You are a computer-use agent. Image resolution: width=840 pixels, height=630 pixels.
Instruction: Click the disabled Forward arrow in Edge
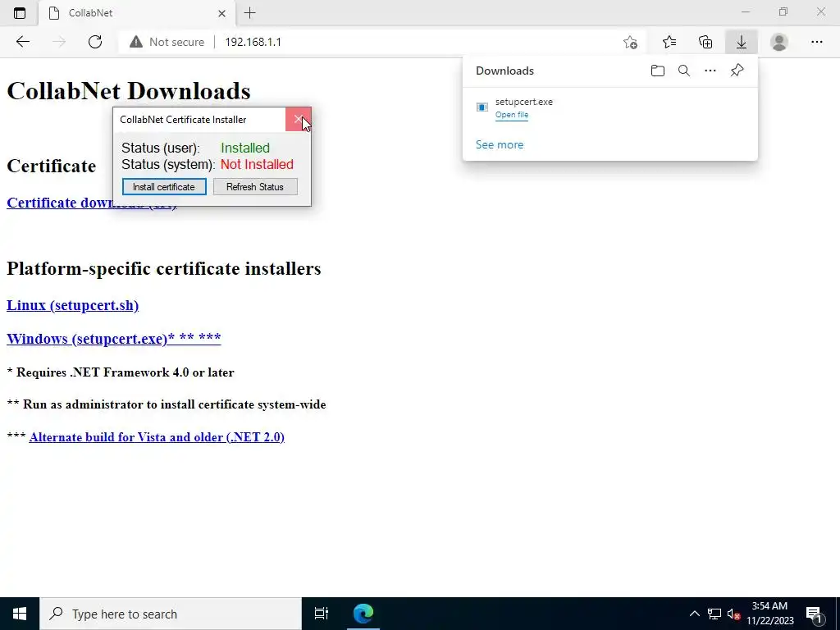59,42
